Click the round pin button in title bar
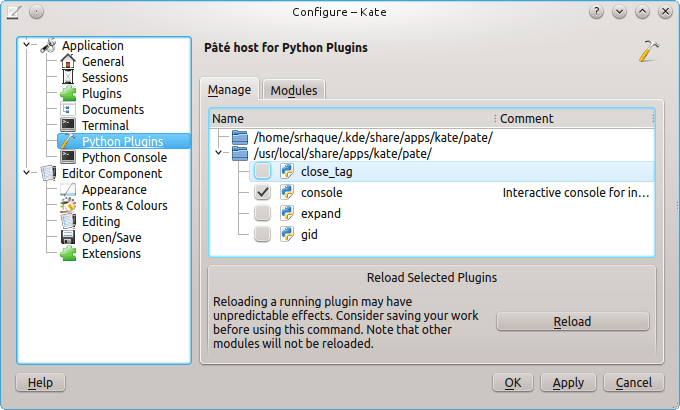This screenshot has height=410, width=680. tap(36, 12)
